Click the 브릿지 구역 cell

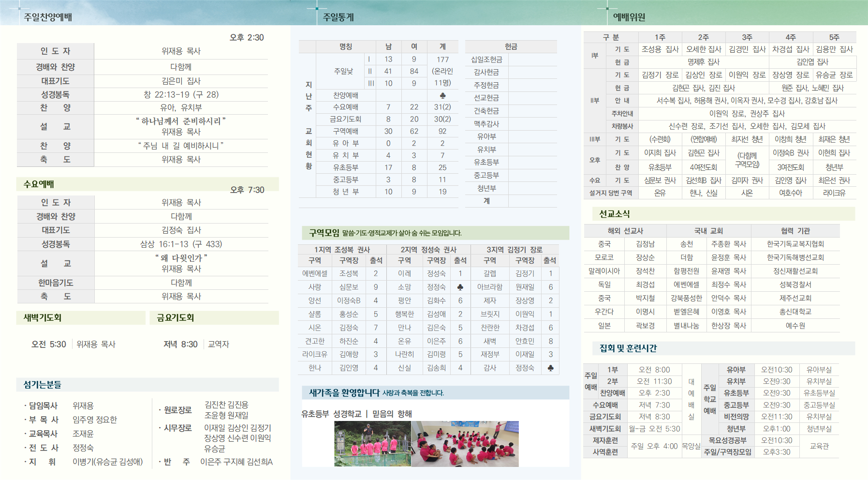click(490, 314)
